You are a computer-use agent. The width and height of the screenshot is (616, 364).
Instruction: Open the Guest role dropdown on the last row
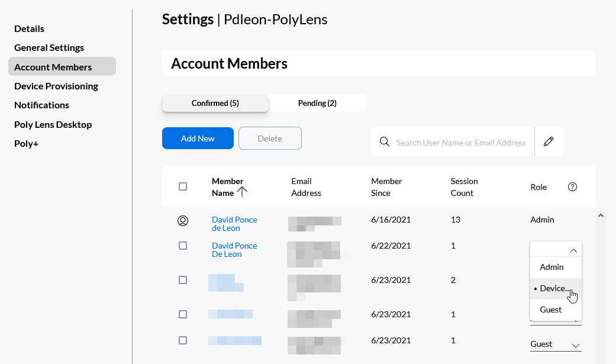[x=573, y=344]
